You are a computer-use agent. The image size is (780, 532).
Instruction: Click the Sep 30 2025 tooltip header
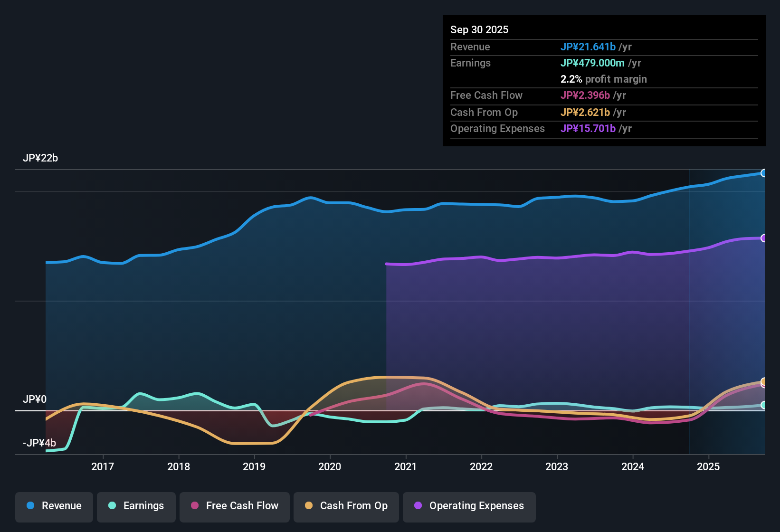point(479,29)
